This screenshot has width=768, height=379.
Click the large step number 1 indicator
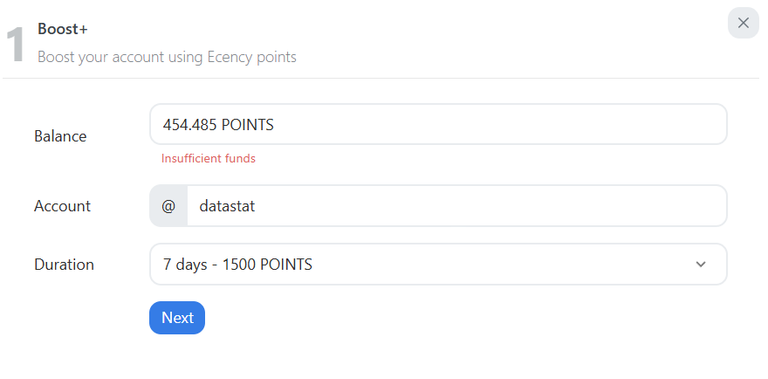tap(15, 45)
